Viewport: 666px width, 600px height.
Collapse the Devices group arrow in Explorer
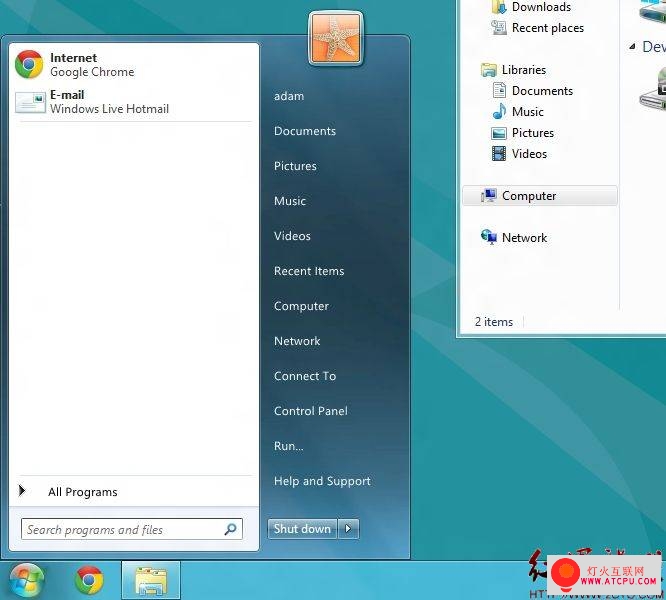point(632,46)
